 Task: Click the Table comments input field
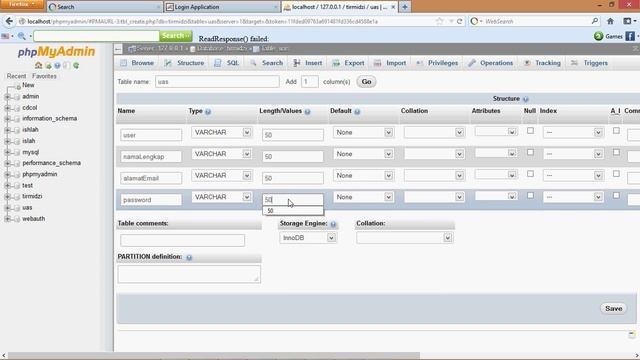[182, 240]
